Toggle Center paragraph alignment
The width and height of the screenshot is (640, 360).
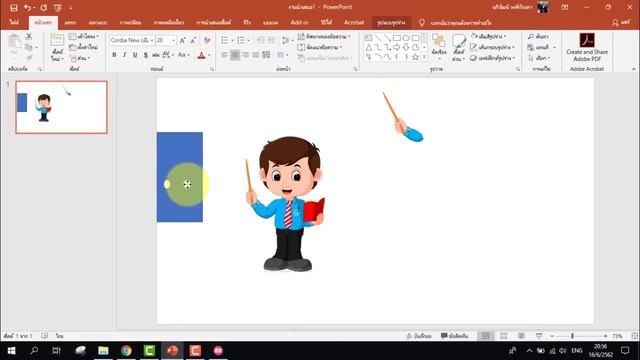pyautogui.click(x=235, y=55)
